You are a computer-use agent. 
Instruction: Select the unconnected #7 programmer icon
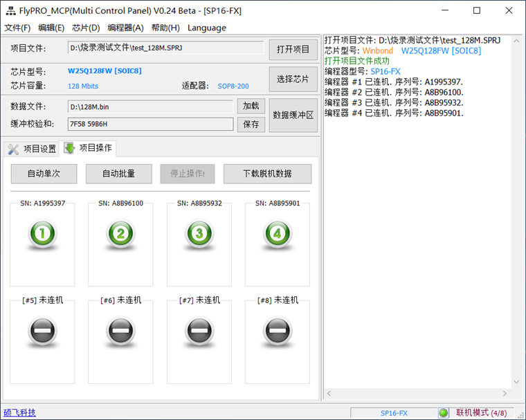point(199,333)
